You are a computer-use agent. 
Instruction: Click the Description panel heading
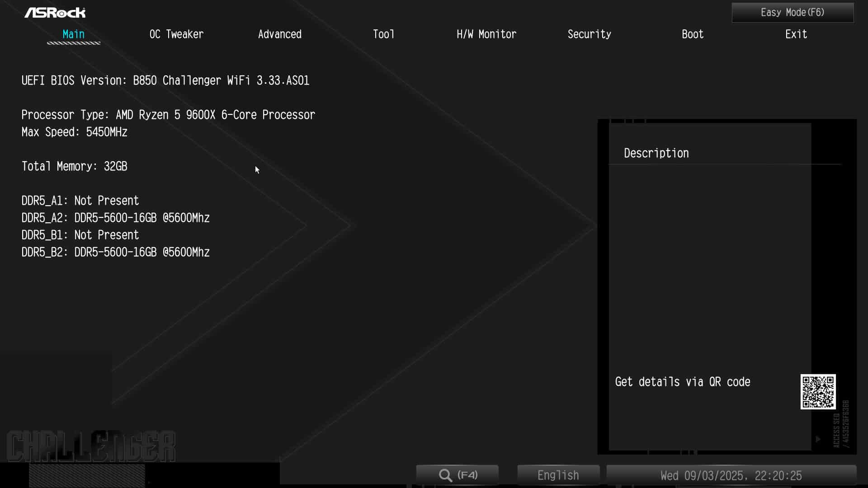point(656,153)
